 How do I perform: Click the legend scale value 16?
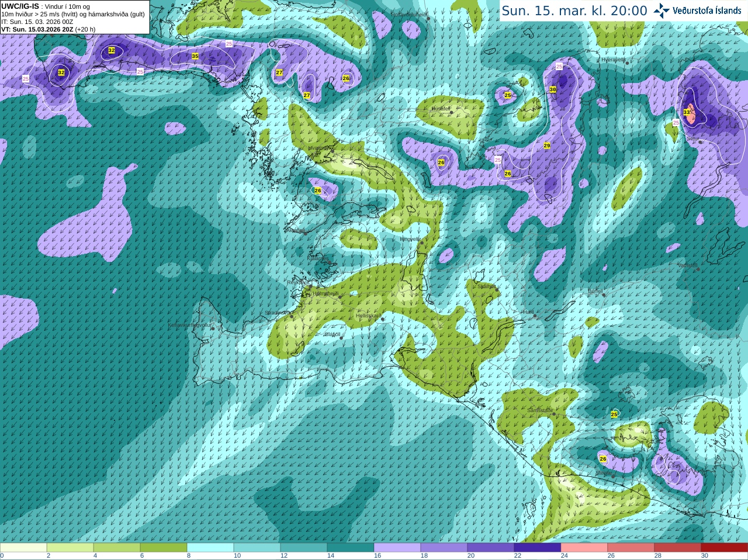[x=378, y=556]
